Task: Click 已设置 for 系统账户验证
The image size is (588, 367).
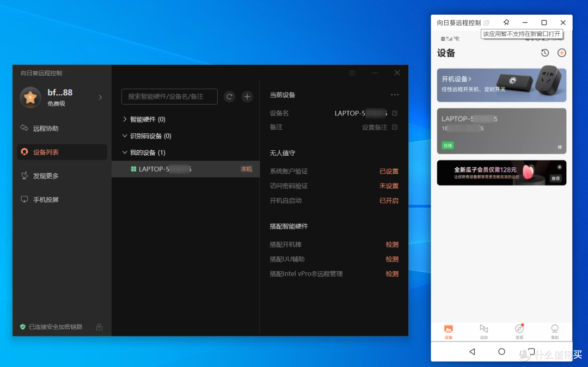Action: (x=389, y=172)
